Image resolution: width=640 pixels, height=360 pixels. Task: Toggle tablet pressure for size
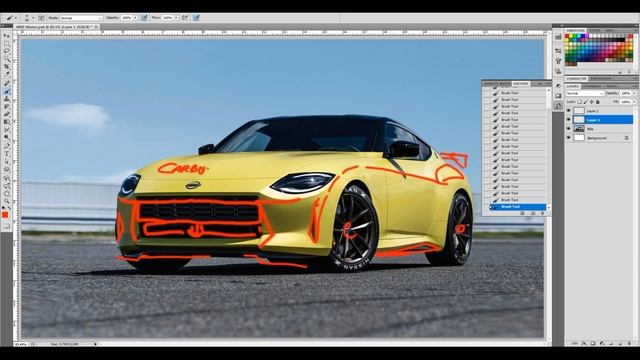coord(196,18)
